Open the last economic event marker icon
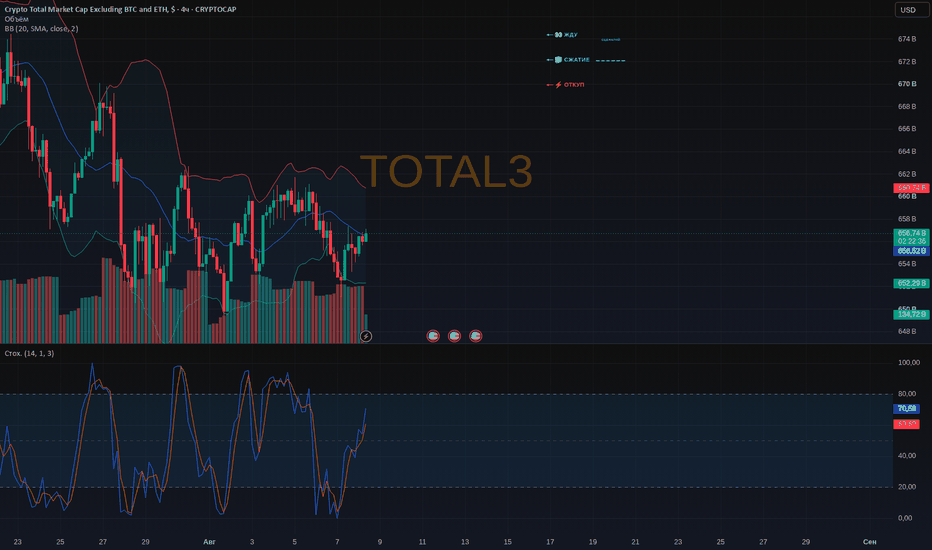Image resolution: width=932 pixels, height=550 pixels. tap(476, 336)
